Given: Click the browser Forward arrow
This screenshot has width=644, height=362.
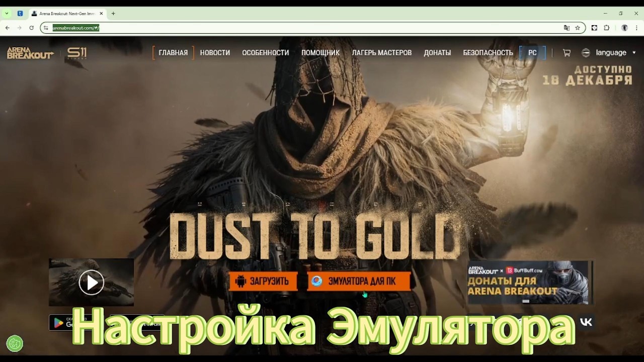Looking at the screenshot, I should (19, 28).
